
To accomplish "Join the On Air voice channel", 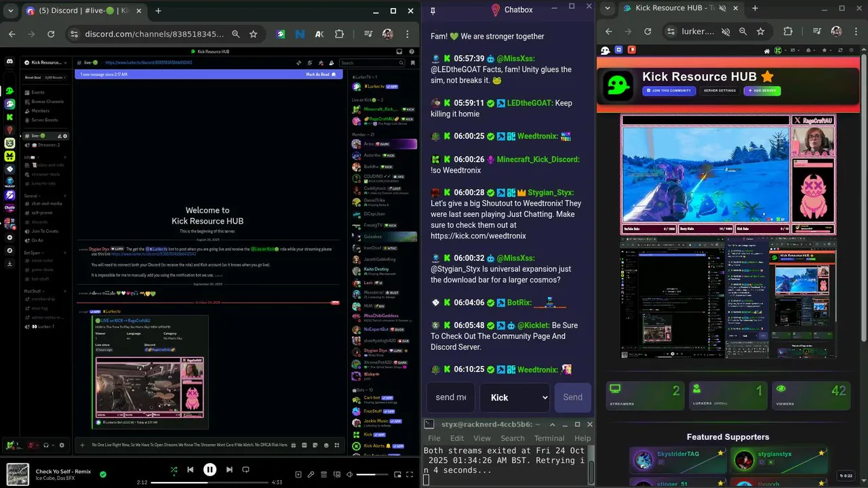I will (46, 240).
